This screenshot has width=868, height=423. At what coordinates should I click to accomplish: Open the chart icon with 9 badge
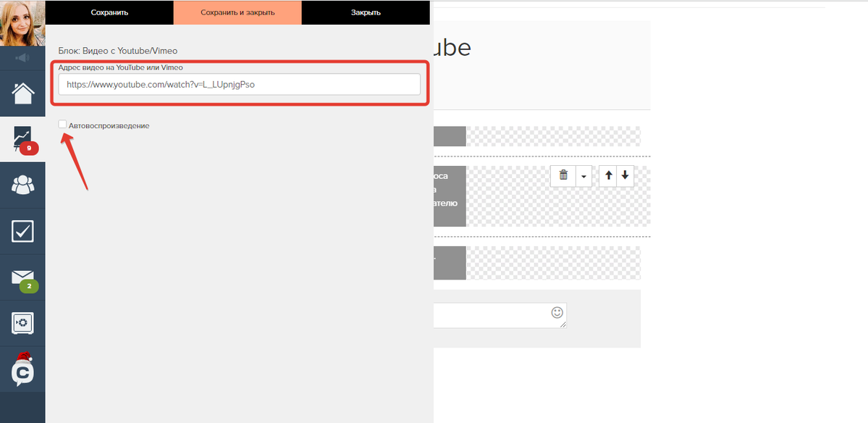point(22,140)
